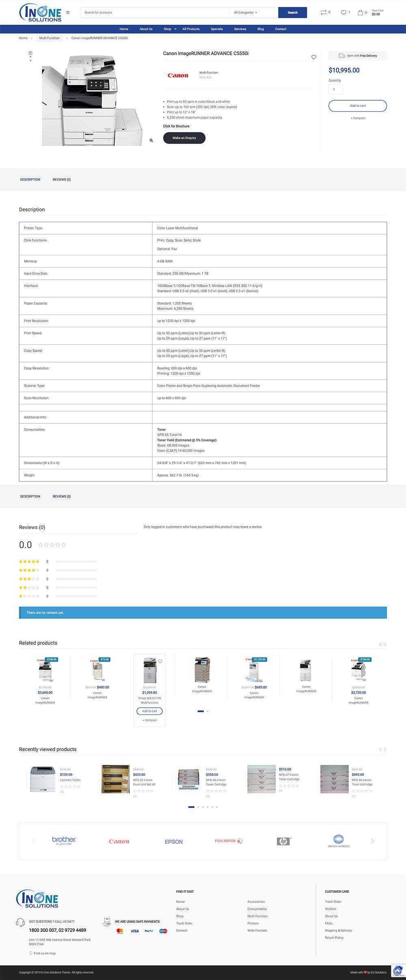
Task: Open the Track Order link under Customer Care
Action: click(x=333, y=902)
